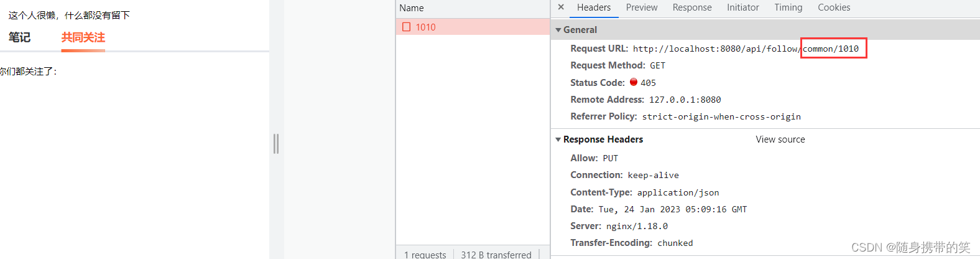Select the 共同关注 tab
Viewport: 980px width, 259px height.
[83, 37]
